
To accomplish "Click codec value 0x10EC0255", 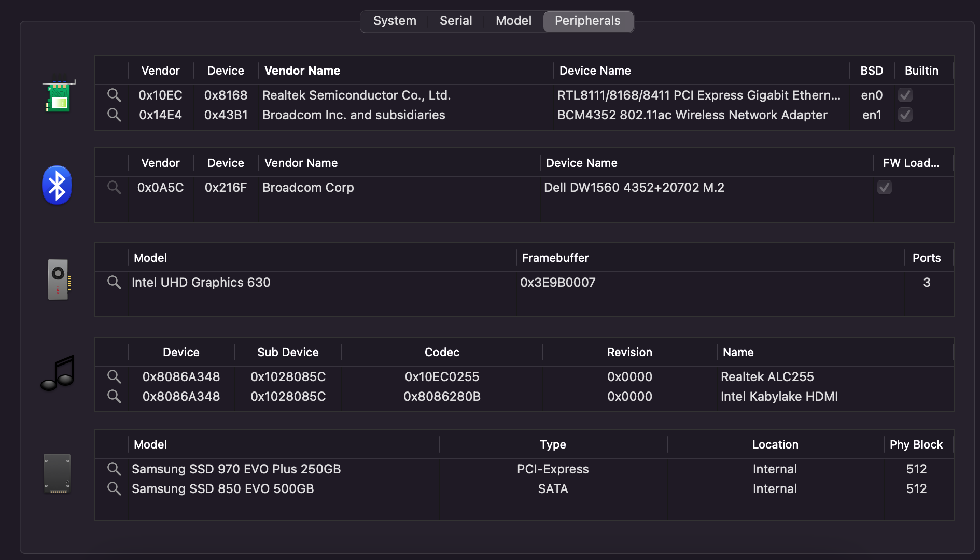I will pyautogui.click(x=442, y=376).
